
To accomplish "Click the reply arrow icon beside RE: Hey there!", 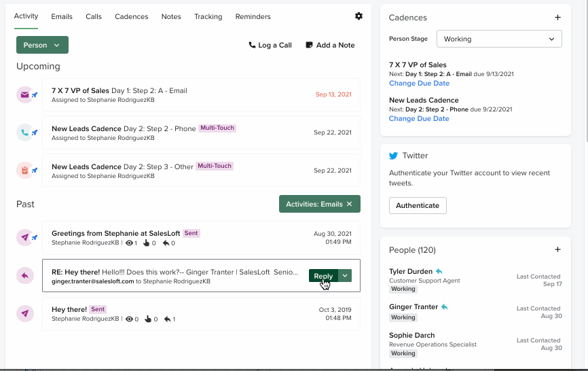I will pyautogui.click(x=25, y=276).
